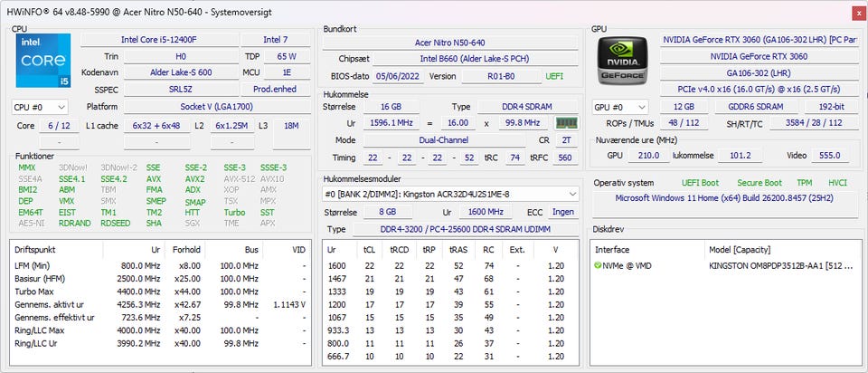Click the GA106-302 (LHR) GPU chip field
The width and height of the screenshot is (868, 373).
759,72
